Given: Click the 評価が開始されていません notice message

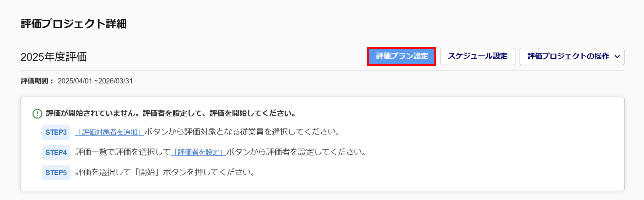Looking at the screenshot, I should [x=171, y=113].
